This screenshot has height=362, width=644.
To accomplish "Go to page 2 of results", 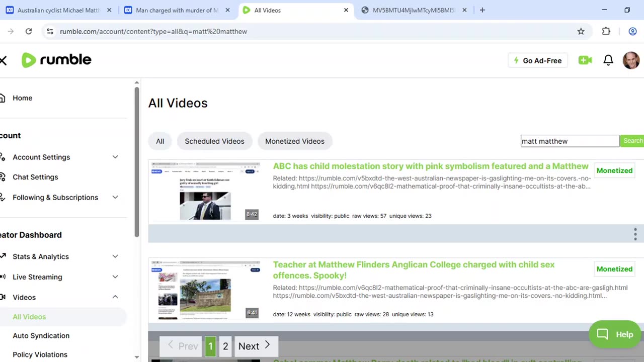I will 225,346.
